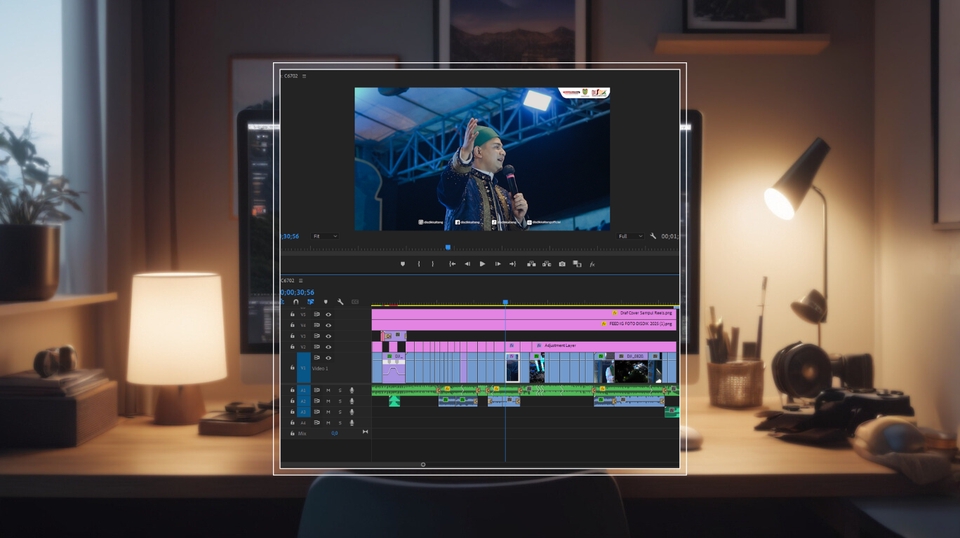Toggle Linked Selection in Timeline
Screen dimensions: 960x538
coord(310,302)
